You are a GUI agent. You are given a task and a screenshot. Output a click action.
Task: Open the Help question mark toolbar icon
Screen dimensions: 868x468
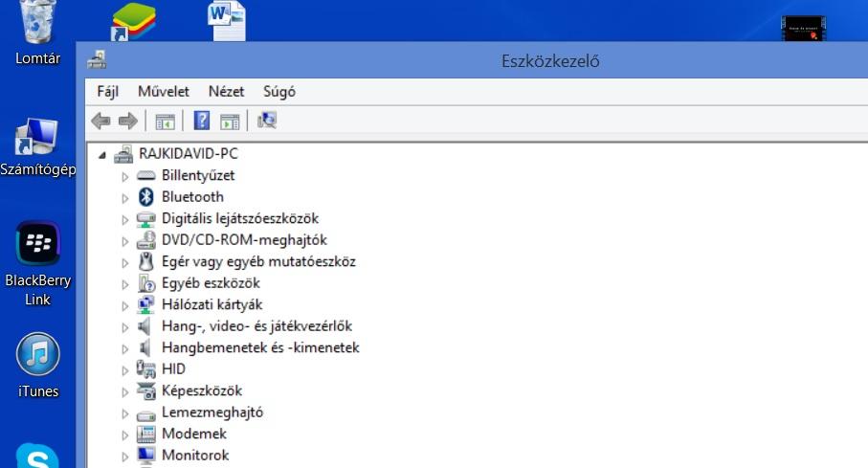tap(202, 121)
